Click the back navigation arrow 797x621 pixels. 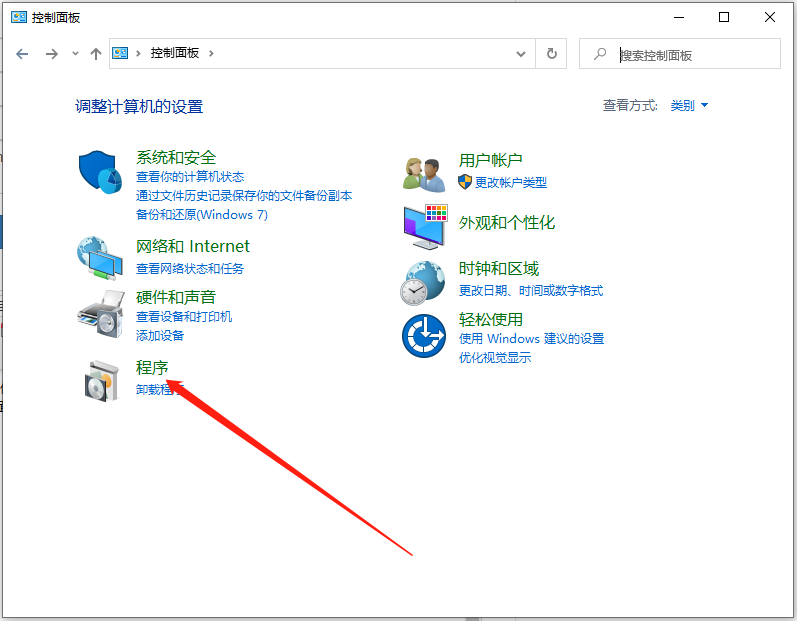point(23,54)
